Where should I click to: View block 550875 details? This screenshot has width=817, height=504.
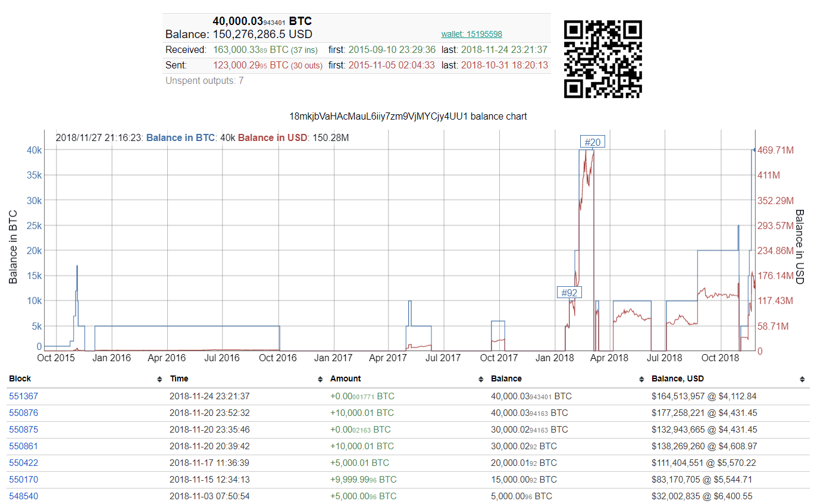pyautogui.click(x=23, y=430)
